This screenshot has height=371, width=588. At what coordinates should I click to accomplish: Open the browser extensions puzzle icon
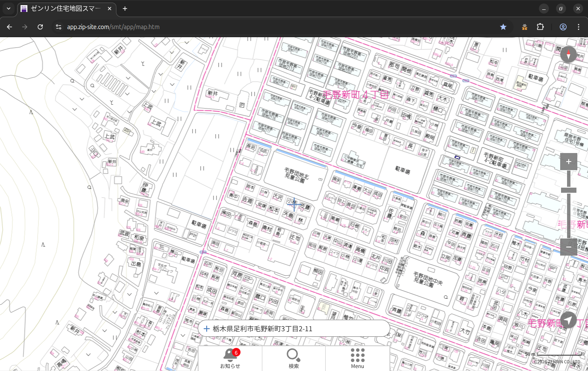[x=540, y=27]
